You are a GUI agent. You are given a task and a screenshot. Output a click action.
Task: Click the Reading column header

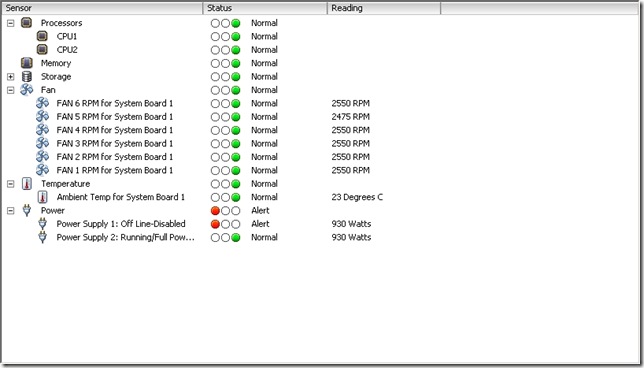(384, 8)
